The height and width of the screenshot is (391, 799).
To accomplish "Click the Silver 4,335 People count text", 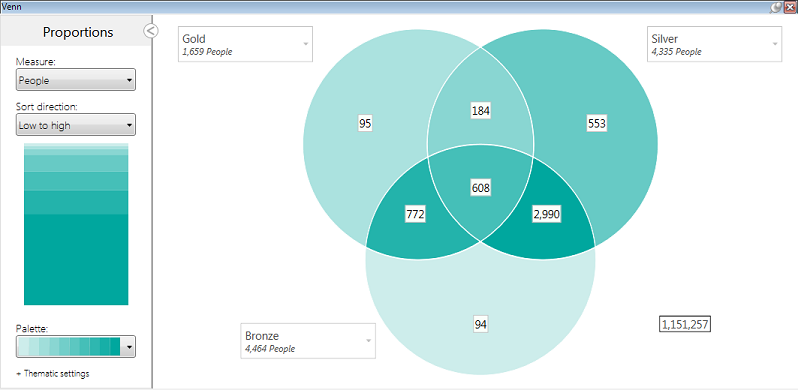I will pos(676,51).
